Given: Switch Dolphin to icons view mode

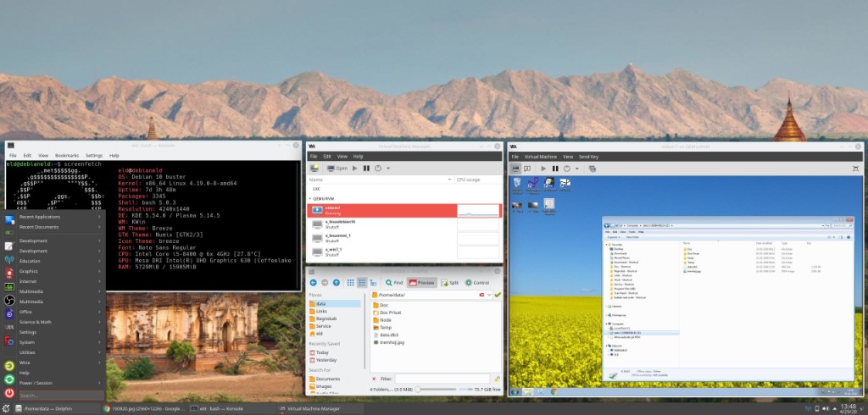Looking at the screenshot, I should pyautogui.click(x=350, y=283).
